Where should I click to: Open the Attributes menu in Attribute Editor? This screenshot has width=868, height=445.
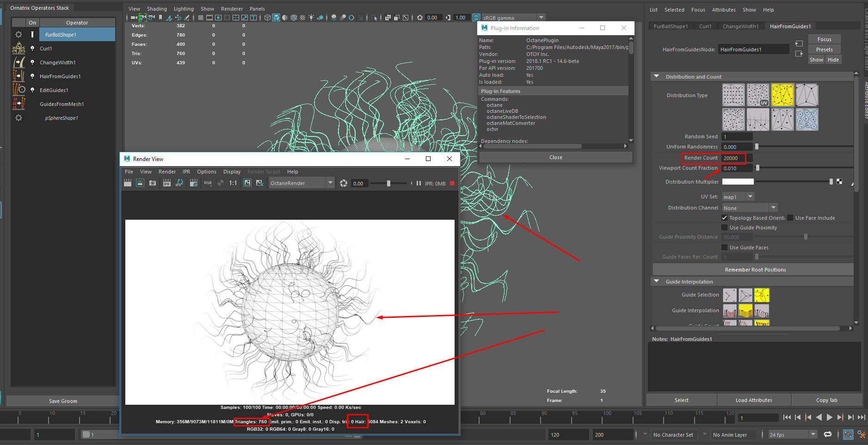724,10
